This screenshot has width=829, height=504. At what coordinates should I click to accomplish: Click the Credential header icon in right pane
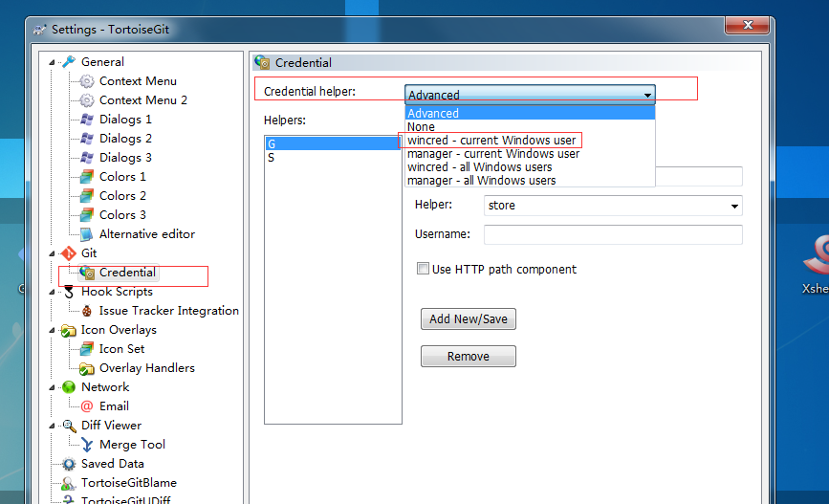click(262, 62)
